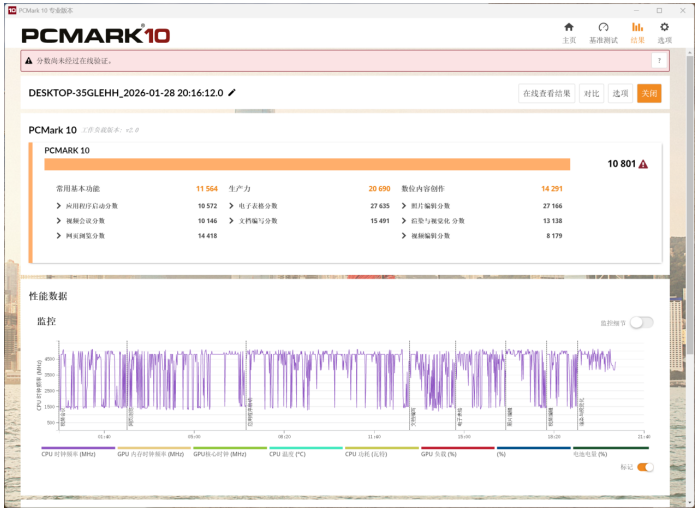
Task: Click the CPU temperature legend color bar
Action: click(x=305, y=448)
